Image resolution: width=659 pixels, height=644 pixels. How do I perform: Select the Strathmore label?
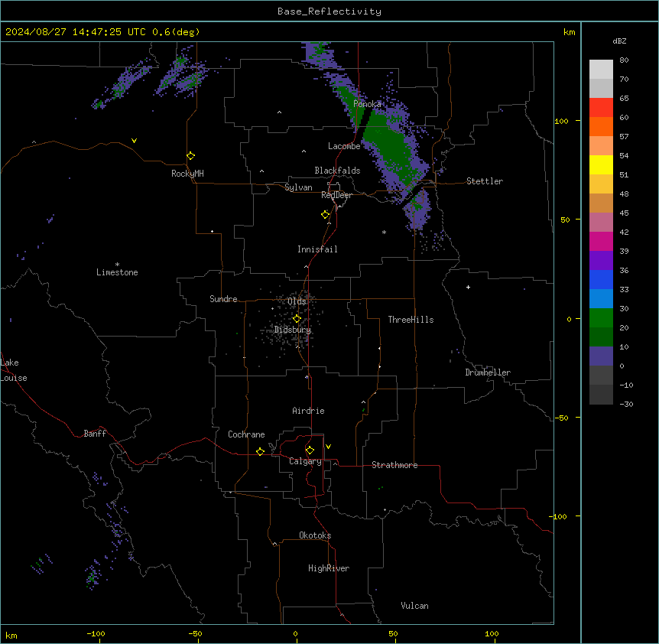tap(394, 465)
